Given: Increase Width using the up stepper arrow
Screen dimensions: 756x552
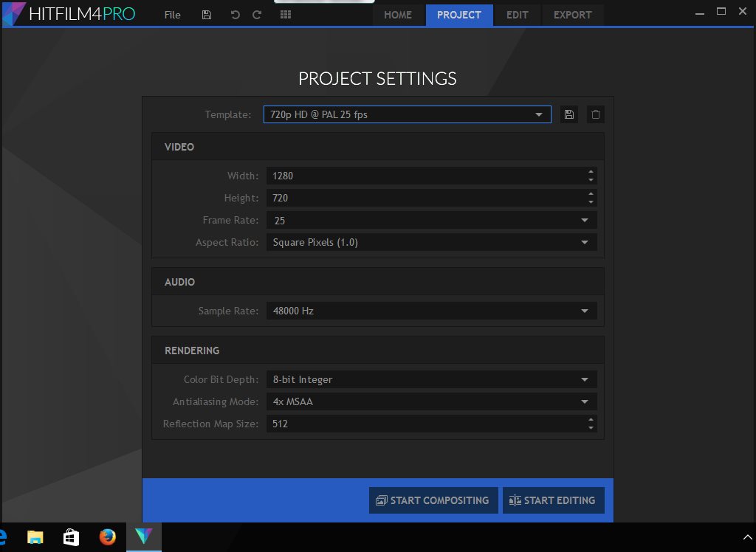Looking at the screenshot, I should click(x=591, y=172).
